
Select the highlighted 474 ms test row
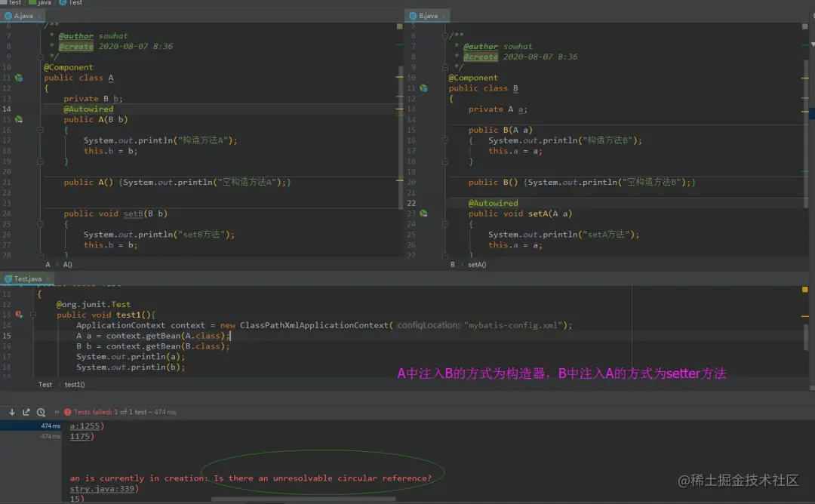point(31,426)
